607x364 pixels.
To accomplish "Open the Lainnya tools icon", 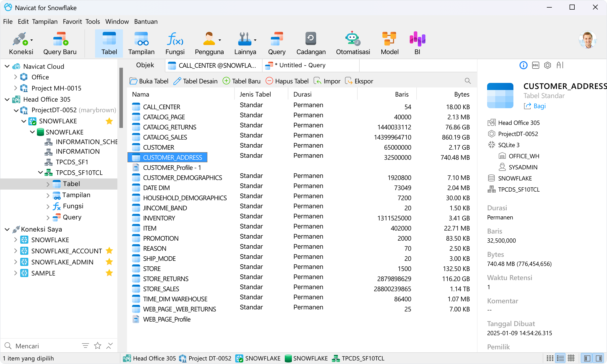I will [x=245, y=43].
